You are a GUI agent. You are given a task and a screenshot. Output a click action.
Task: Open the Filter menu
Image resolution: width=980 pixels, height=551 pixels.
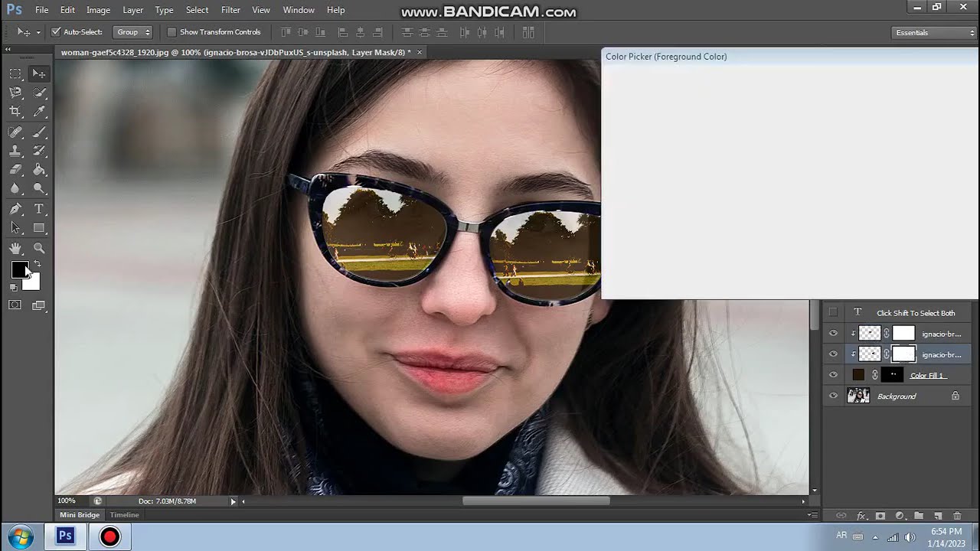click(x=230, y=10)
